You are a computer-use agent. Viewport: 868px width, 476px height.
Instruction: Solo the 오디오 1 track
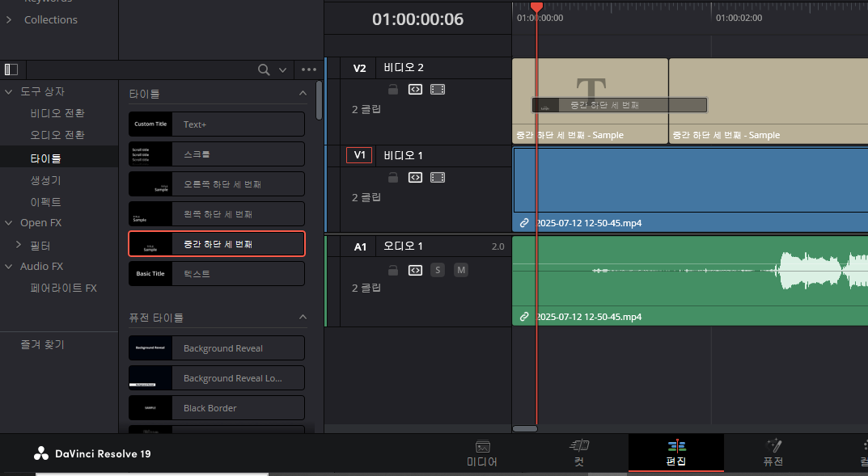pos(438,270)
